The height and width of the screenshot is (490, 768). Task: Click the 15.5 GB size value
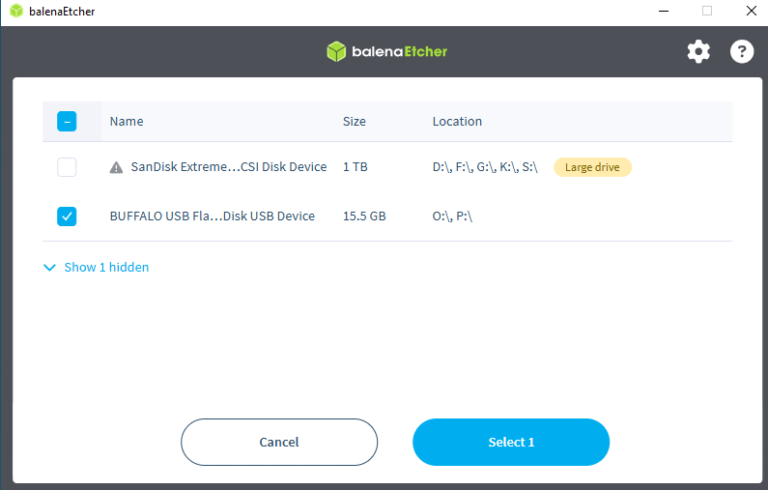(364, 216)
